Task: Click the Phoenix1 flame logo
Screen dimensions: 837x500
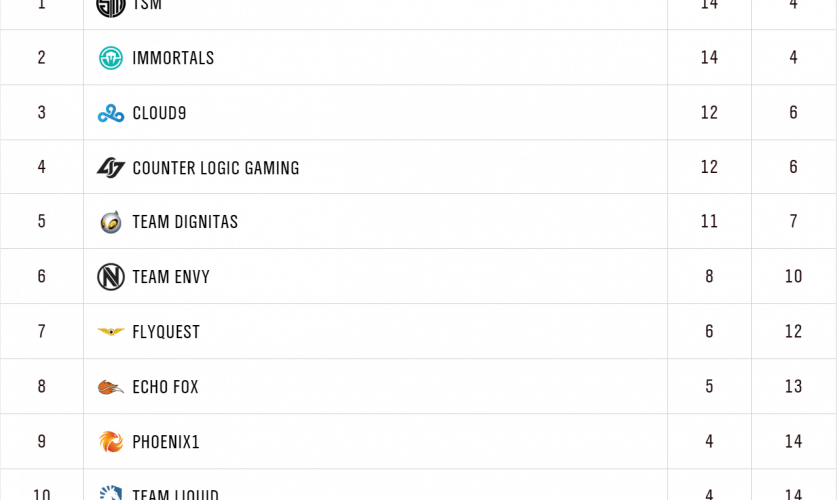Action: click(111, 441)
